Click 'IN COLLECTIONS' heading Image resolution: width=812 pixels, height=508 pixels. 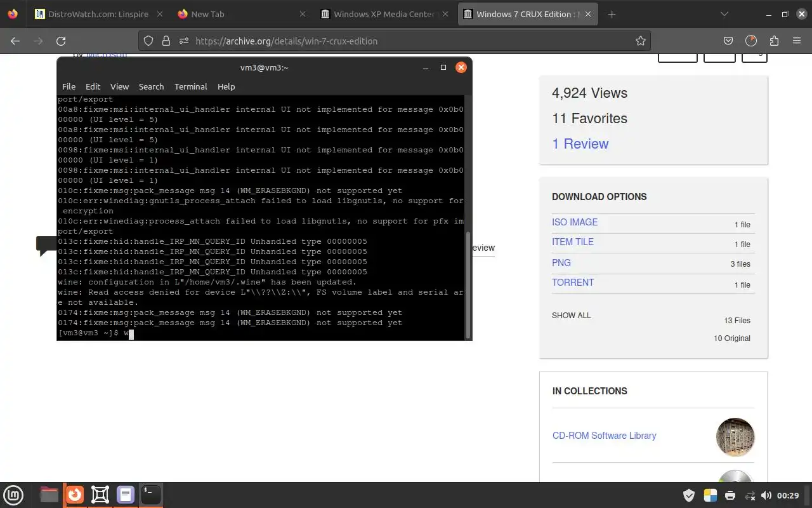pos(590,391)
